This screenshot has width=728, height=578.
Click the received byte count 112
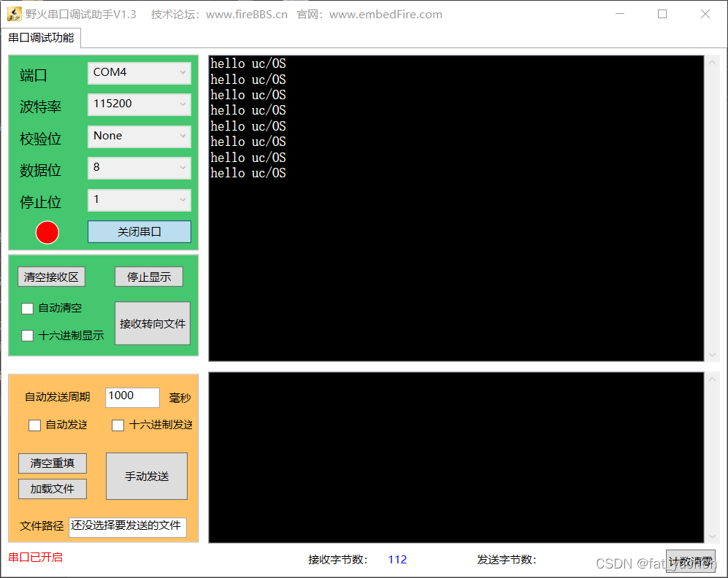pyautogui.click(x=397, y=560)
